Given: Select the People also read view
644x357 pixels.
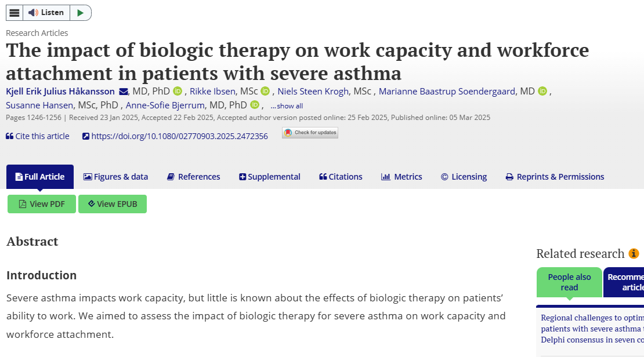Looking at the screenshot, I should pos(569,282).
